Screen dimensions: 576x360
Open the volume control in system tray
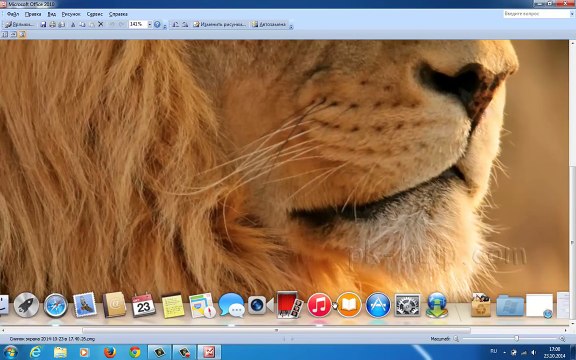tap(533, 352)
